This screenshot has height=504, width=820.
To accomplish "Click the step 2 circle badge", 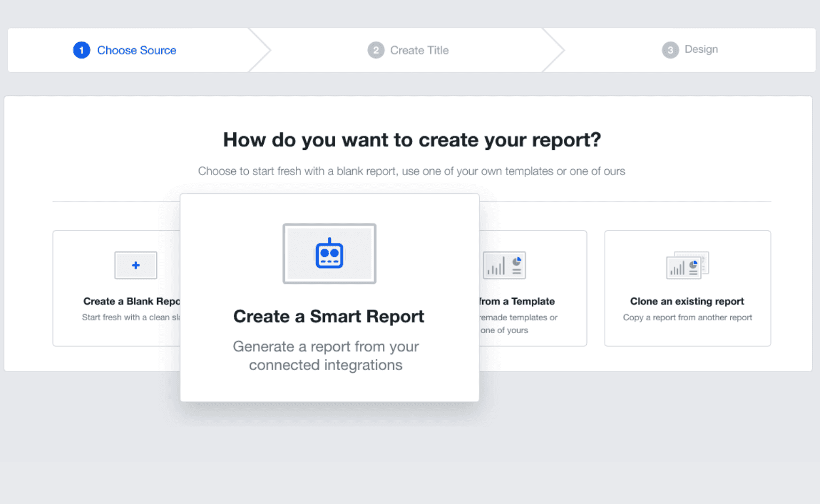I will (x=376, y=50).
